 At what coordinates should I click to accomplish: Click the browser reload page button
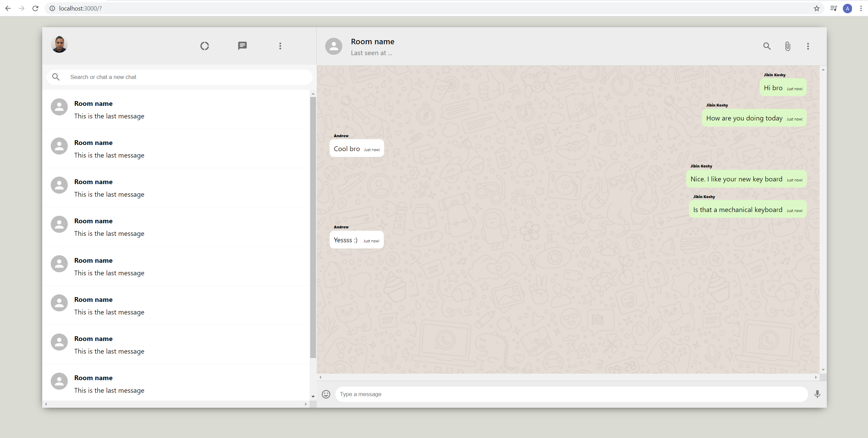35,8
